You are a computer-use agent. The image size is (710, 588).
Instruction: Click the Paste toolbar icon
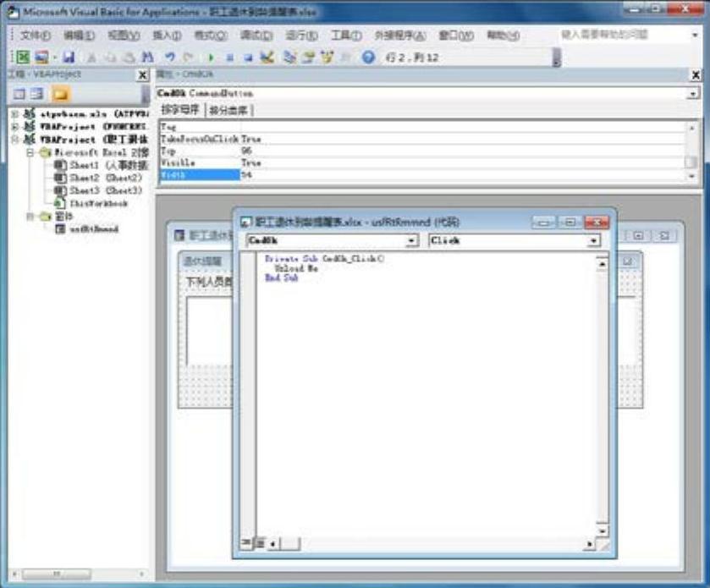(129, 57)
